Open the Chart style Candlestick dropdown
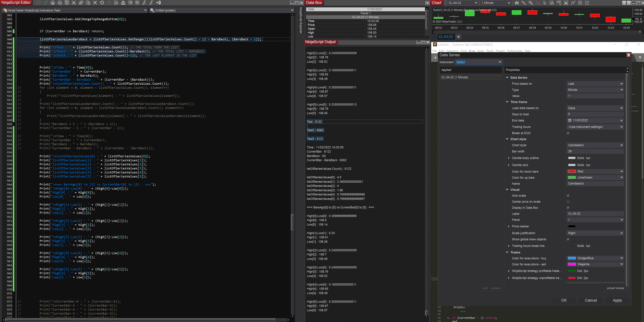Image resolution: width=644 pixels, height=322 pixels. coord(595,145)
